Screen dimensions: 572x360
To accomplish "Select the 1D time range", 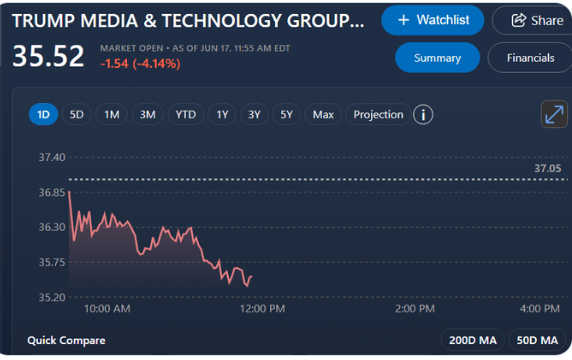I will tap(43, 115).
